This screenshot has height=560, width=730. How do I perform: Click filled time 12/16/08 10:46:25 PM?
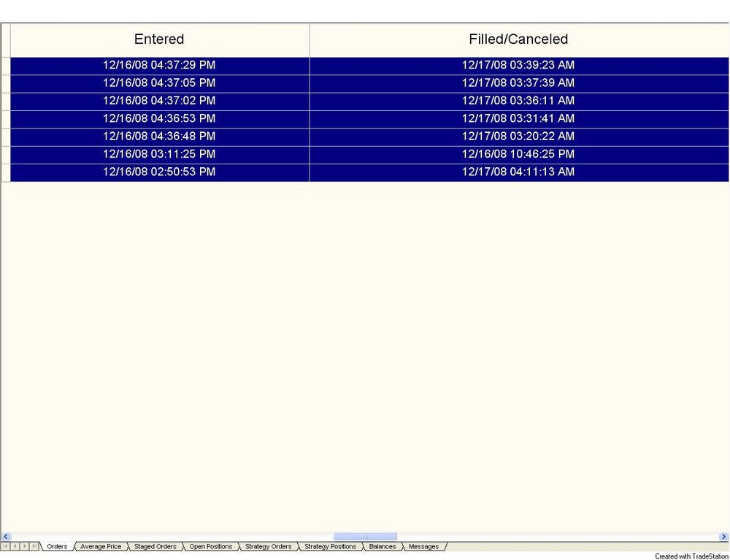click(x=518, y=155)
